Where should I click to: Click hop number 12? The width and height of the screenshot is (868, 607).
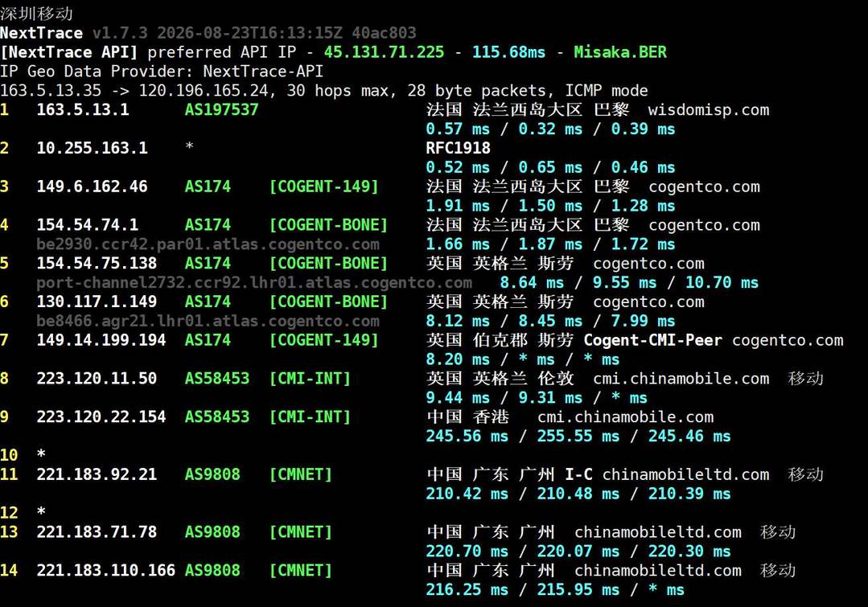9,513
